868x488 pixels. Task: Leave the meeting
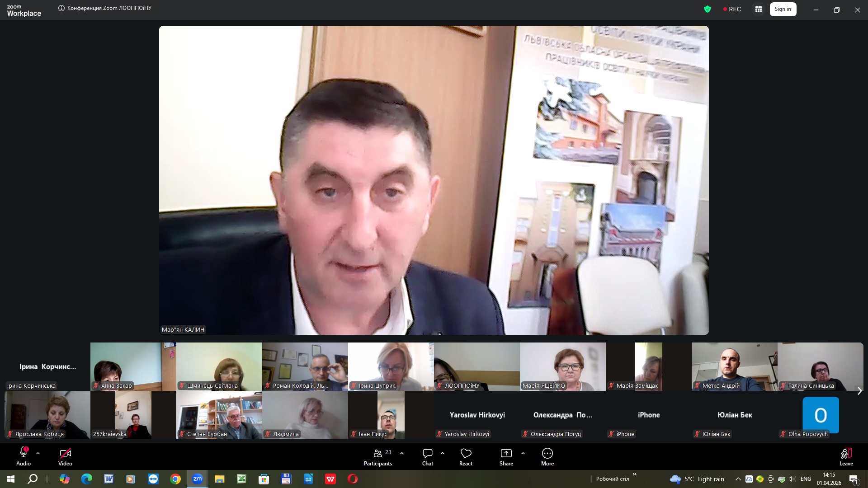point(846,454)
